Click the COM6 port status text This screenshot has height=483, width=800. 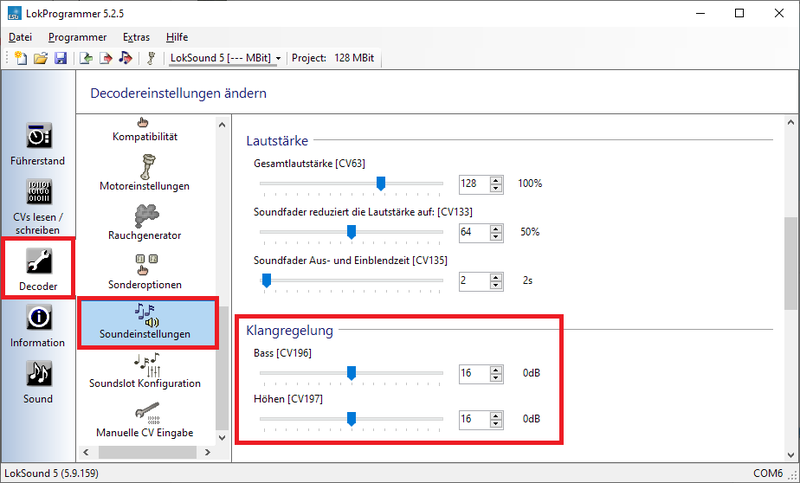point(768,473)
